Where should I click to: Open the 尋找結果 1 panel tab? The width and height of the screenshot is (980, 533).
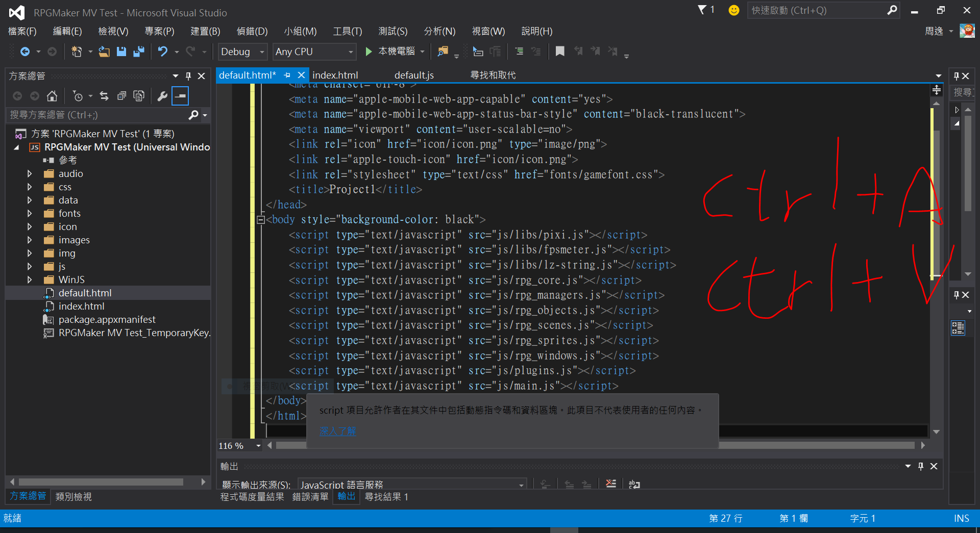tap(386, 497)
